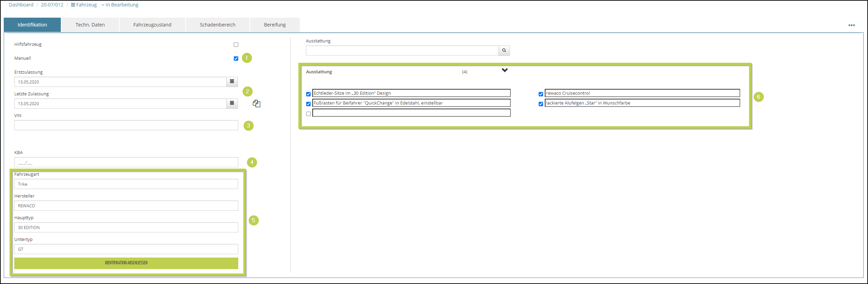Click the Ausstattung search magnifier icon
Image resolution: width=868 pixels, height=284 pixels.
coord(504,51)
